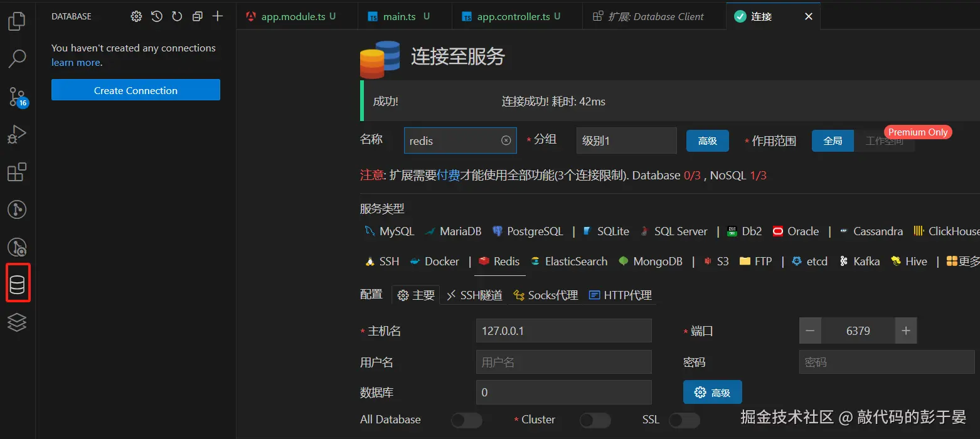Open database panel settings gear
The width and height of the screenshot is (980, 439).
click(136, 17)
